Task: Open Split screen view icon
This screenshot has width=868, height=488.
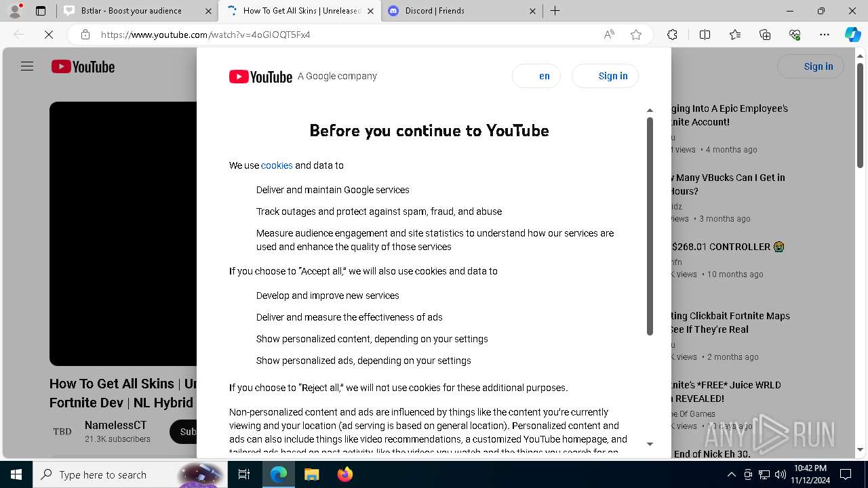Action: pyautogui.click(x=705, y=35)
